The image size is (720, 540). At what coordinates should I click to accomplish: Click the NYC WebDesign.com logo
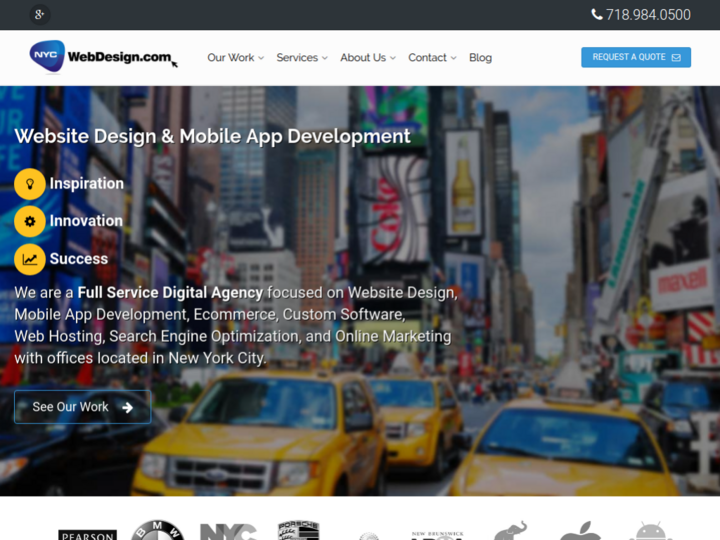coord(102,57)
